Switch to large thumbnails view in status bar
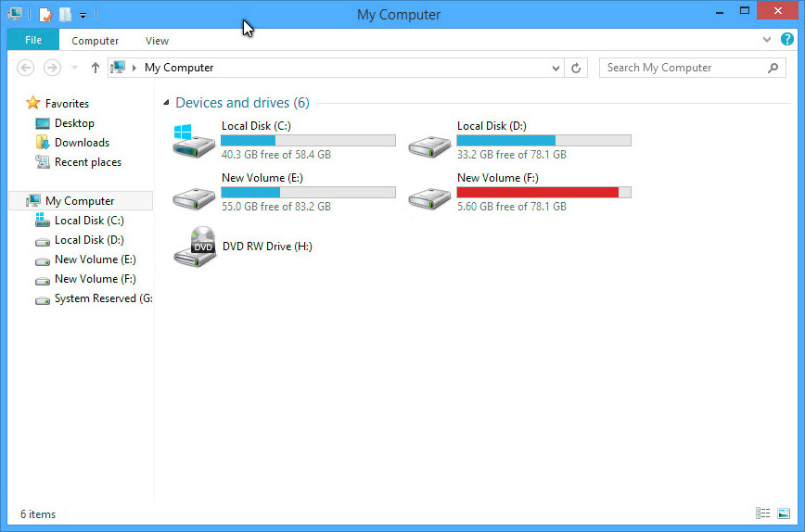 point(784,513)
